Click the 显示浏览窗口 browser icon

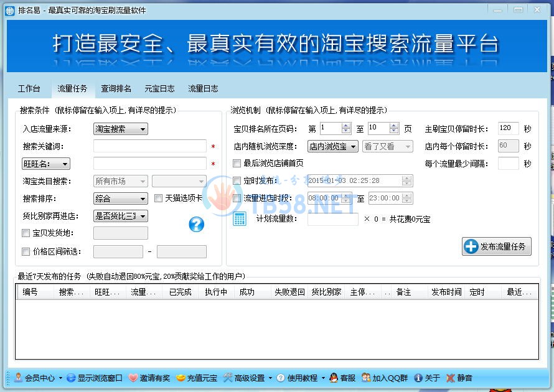pyautogui.click(x=71, y=378)
